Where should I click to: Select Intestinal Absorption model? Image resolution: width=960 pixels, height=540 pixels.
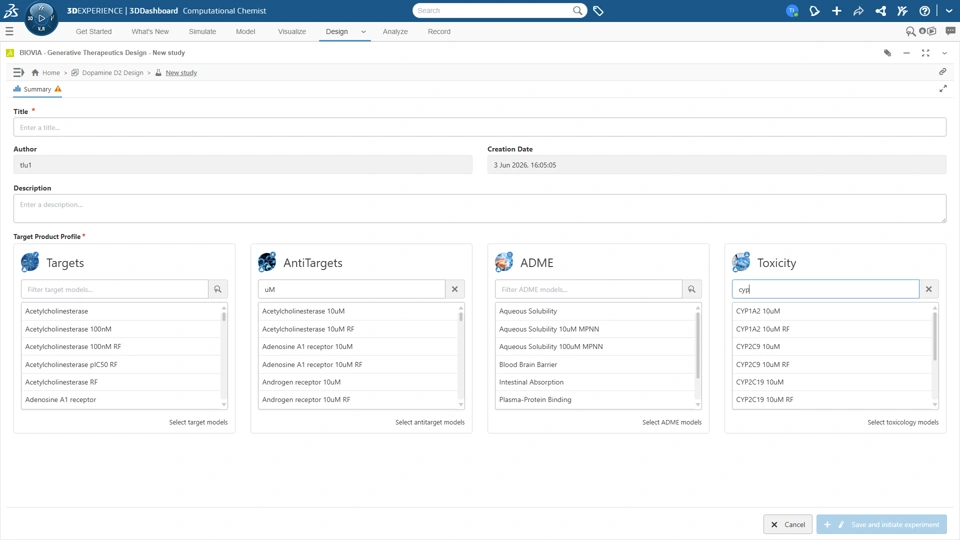594,382
